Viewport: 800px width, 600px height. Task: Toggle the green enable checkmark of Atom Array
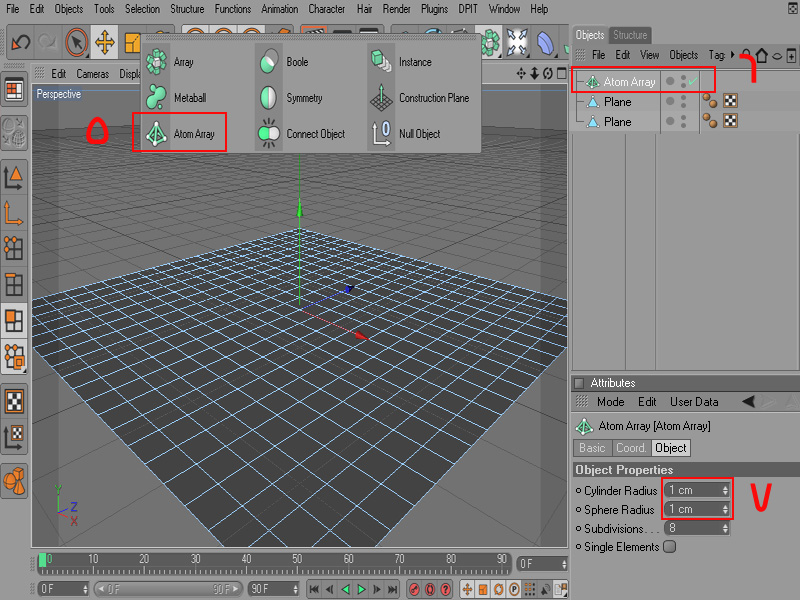pyautogui.click(x=692, y=81)
